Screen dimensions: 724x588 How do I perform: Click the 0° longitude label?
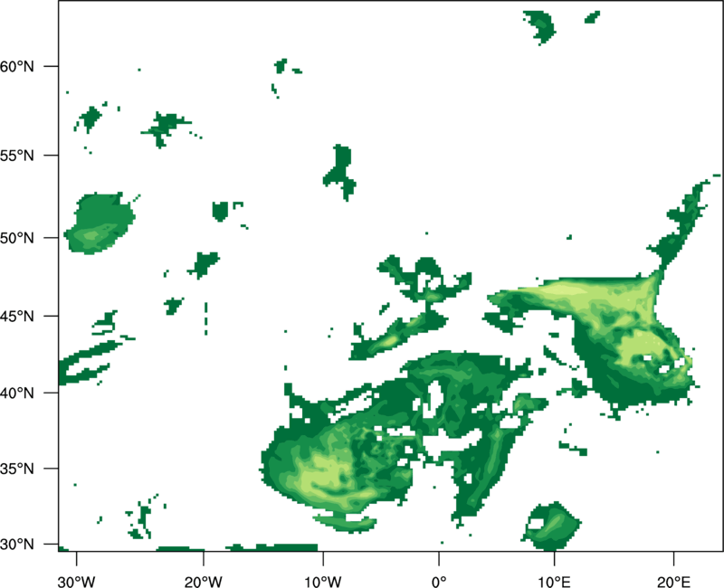coord(439,582)
